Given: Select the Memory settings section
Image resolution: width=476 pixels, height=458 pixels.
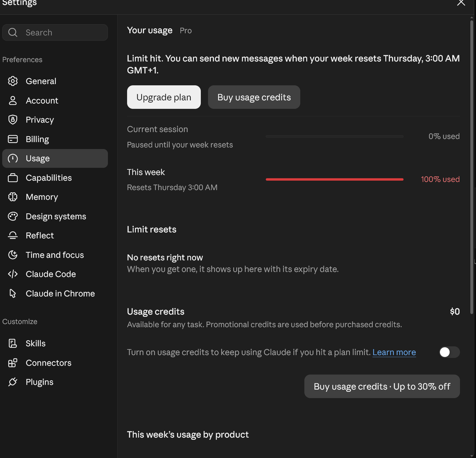Looking at the screenshot, I should click(55, 197).
